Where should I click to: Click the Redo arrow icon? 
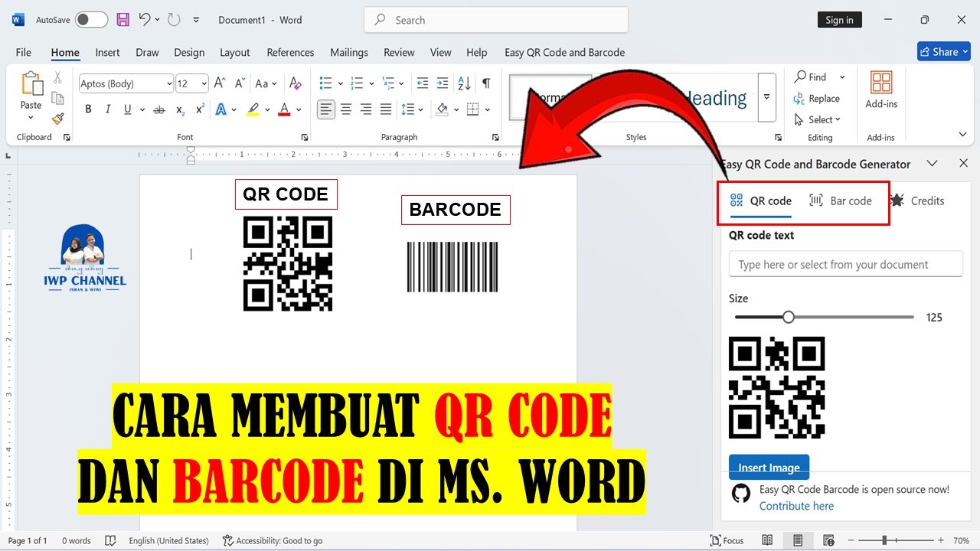(174, 20)
